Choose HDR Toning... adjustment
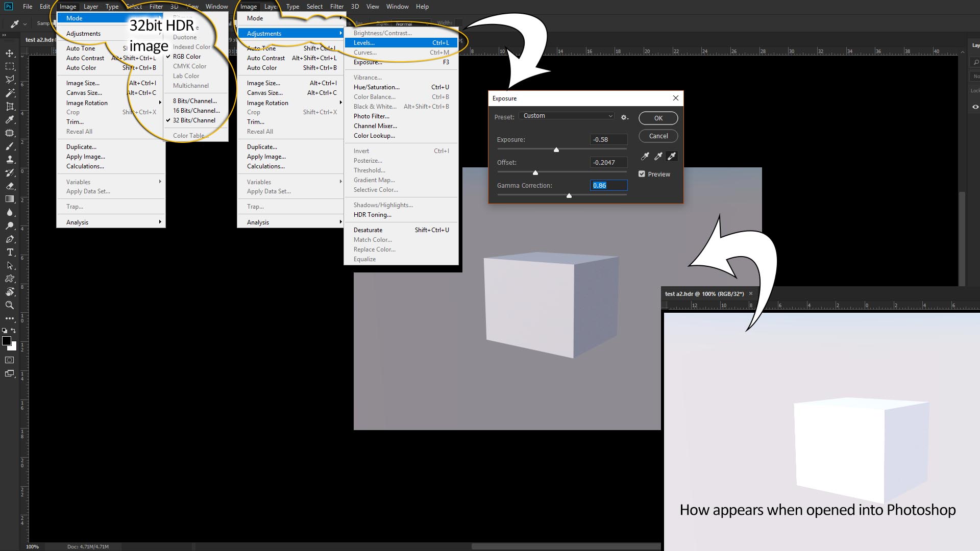This screenshot has height=551, width=980. point(401,215)
